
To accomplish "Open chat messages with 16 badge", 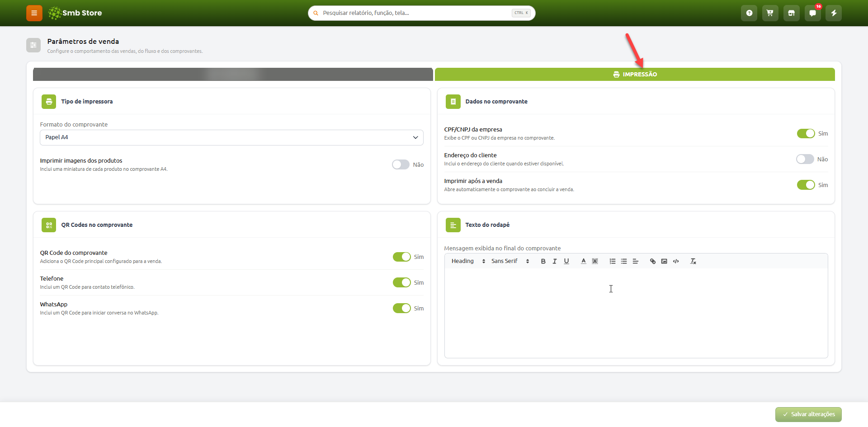I will 812,13.
